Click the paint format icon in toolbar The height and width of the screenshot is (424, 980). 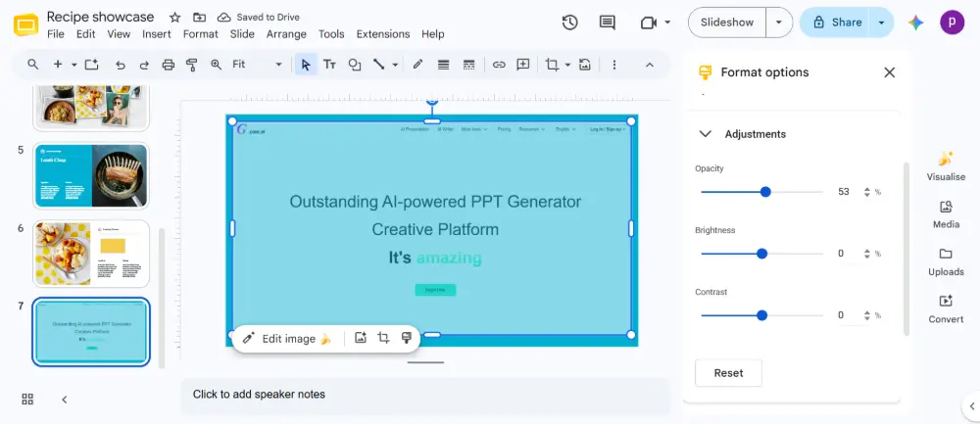(x=192, y=65)
